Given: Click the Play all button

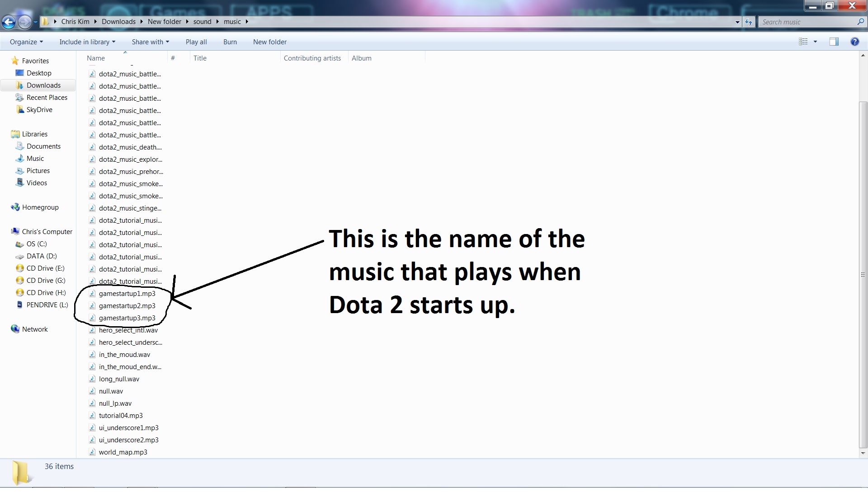Looking at the screenshot, I should 196,42.
